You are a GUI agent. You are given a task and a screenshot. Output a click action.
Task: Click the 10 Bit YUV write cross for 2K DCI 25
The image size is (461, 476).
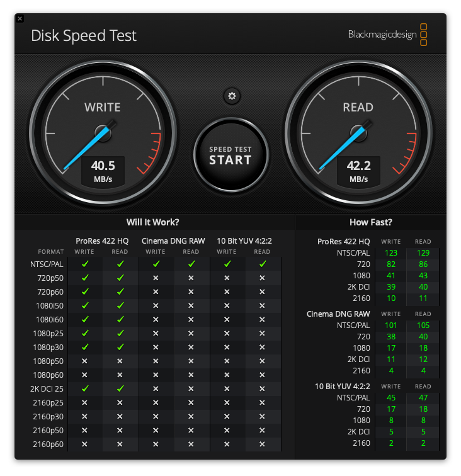click(227, 388)
